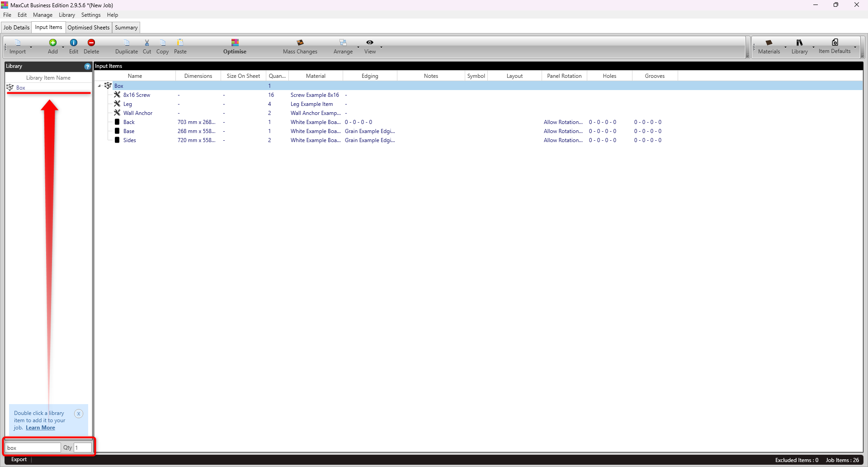
Task: Open Mass Changes tool
Action: point(300,47)
